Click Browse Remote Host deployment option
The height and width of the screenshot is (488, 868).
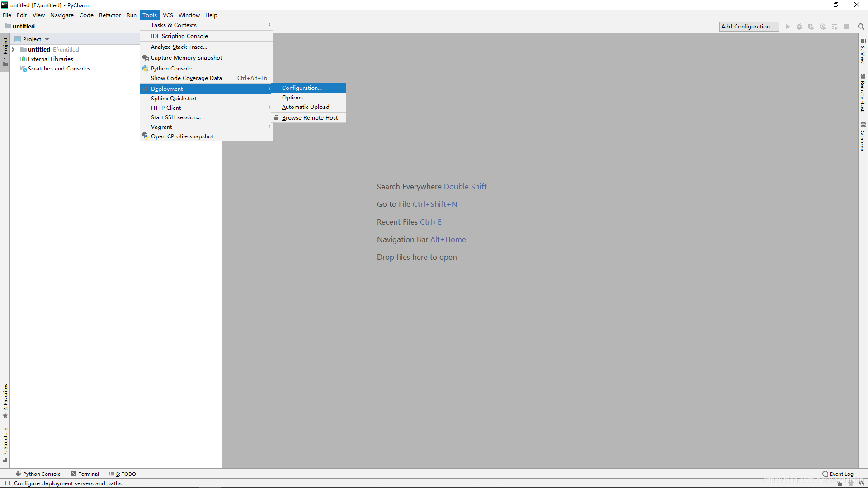point(310,117)
